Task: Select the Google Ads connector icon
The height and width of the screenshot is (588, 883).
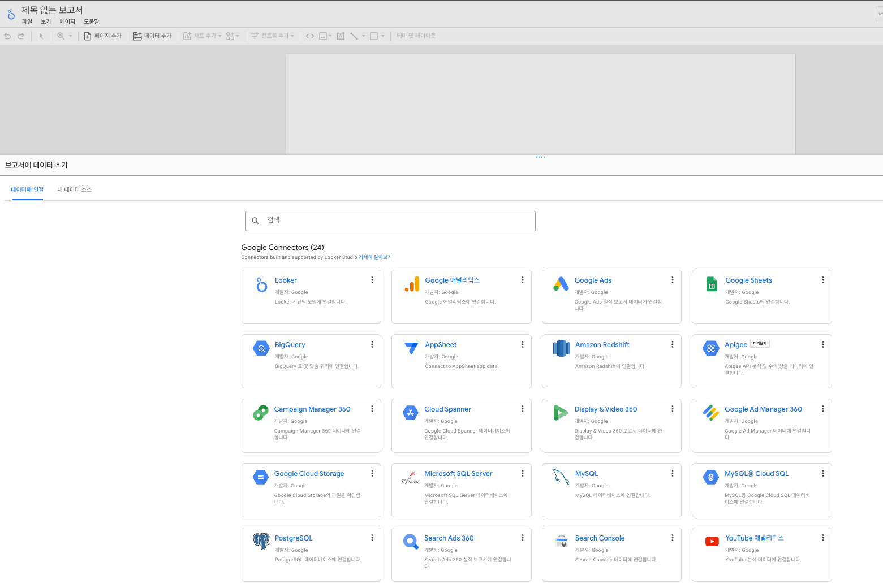Action: (561, 284)
